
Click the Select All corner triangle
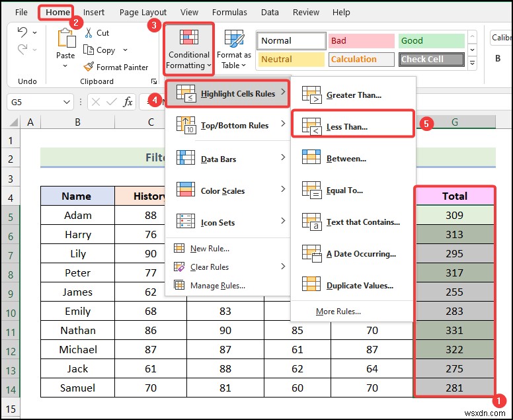point(14,122)
